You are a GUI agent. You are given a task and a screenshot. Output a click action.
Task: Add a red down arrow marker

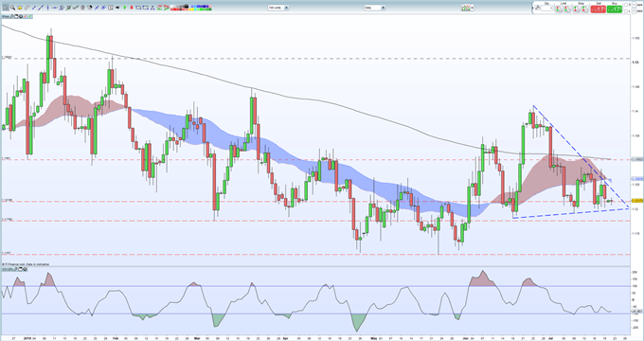pyautogui.click(x=132, y=8)
